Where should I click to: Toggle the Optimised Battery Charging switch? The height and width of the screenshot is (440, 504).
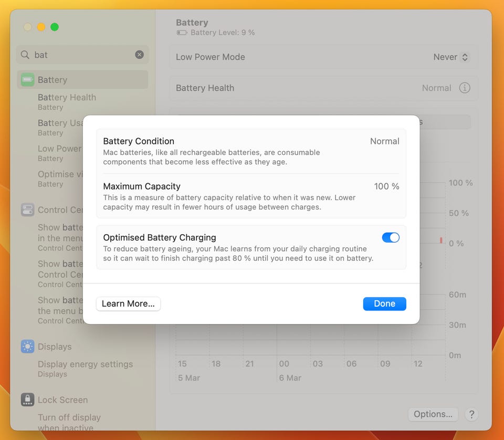click(391, 237)
